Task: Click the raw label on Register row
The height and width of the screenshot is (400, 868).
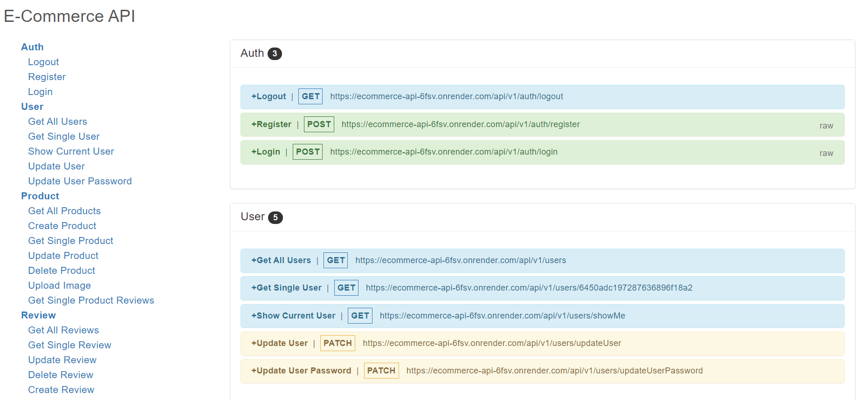Action: click(826, 126)
